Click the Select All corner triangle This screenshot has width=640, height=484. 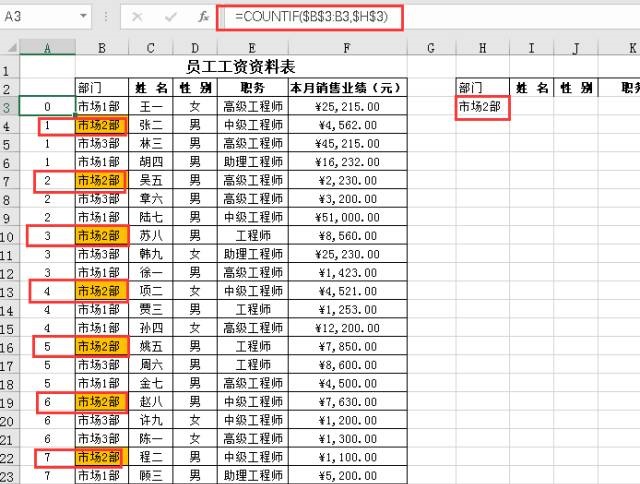pos(12,48)
